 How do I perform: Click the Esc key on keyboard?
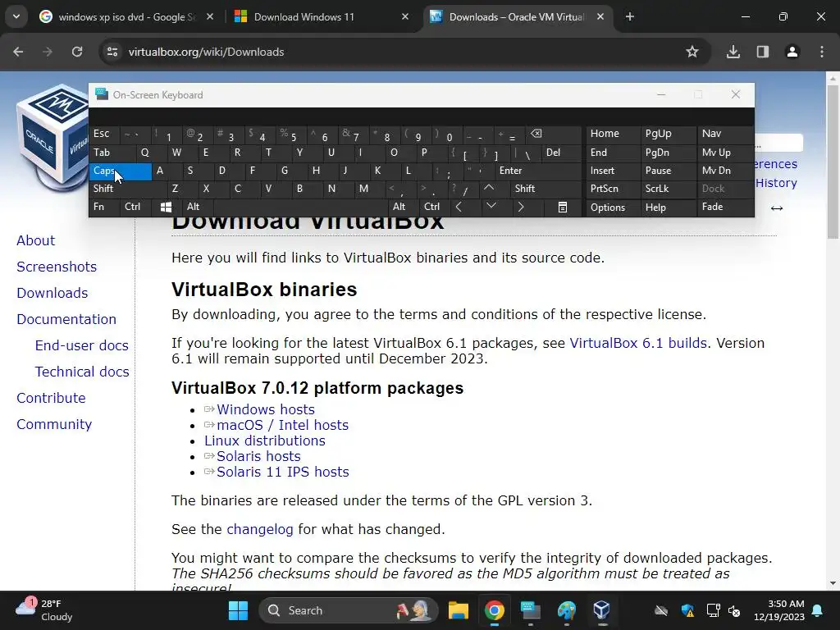tap(104, 134)
